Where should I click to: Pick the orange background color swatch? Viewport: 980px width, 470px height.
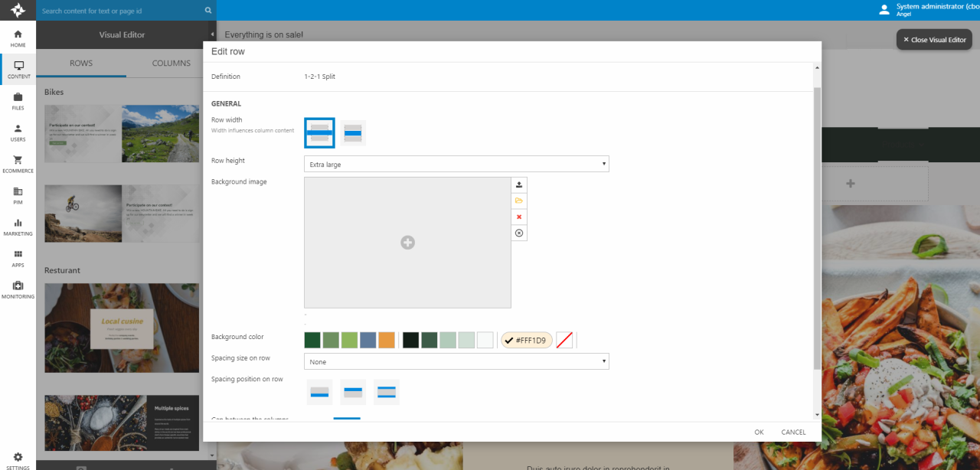[387, 340]
